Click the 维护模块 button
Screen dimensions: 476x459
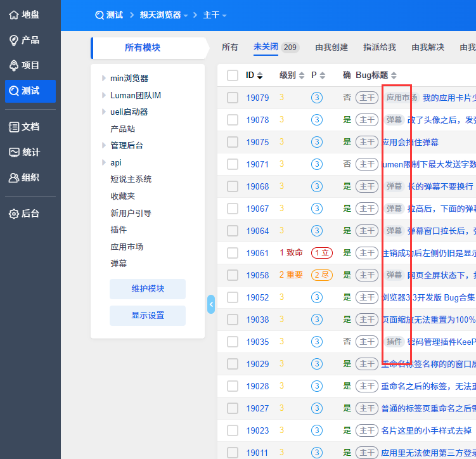click(x=148, y=288)
